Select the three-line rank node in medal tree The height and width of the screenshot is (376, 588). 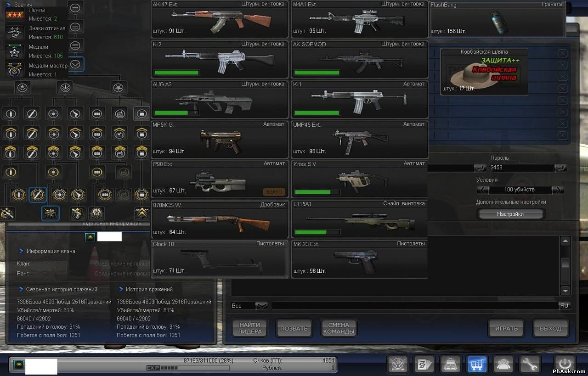(75, 46)
